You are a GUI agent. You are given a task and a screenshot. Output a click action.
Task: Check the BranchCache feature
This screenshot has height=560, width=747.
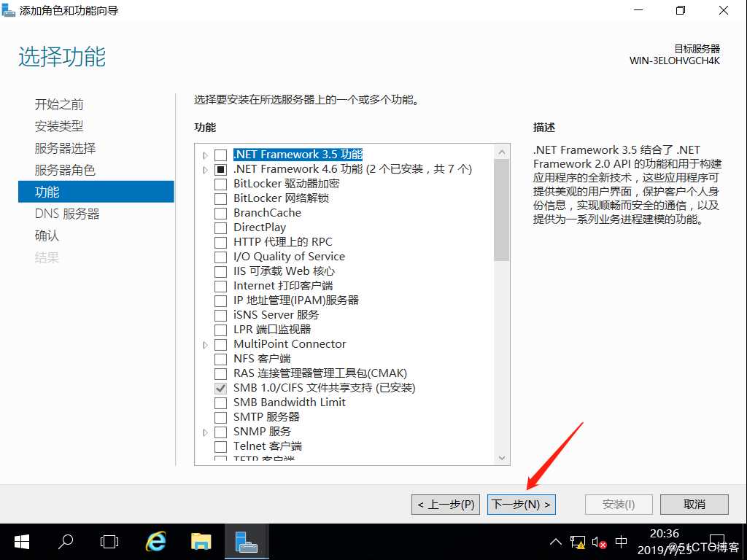(x=220, y=214)
